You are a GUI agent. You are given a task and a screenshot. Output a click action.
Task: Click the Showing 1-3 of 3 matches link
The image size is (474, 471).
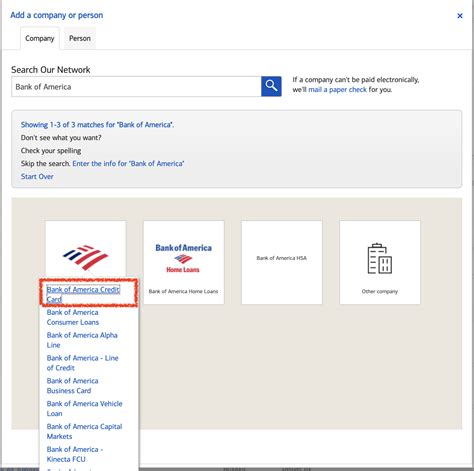point(97,125)
